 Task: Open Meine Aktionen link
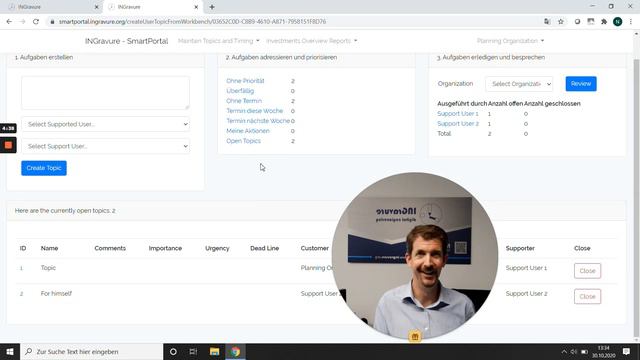(x=248, y=131)
